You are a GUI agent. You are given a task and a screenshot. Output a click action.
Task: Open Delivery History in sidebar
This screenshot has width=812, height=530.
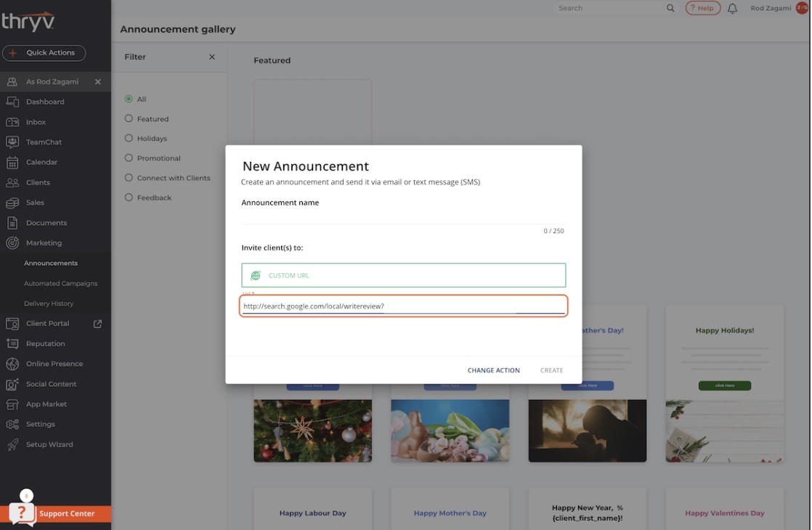pos(49,303)
